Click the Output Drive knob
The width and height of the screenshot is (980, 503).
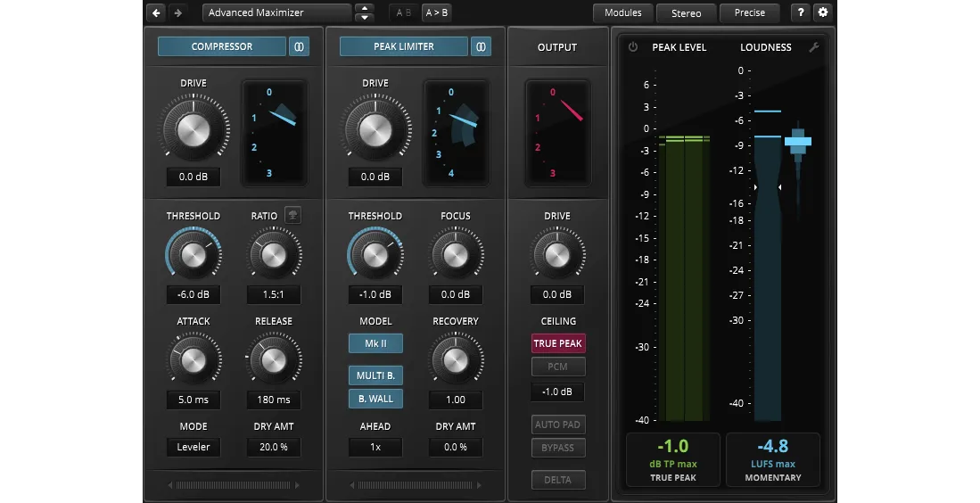pyautogui.click(x=557, y=254)
